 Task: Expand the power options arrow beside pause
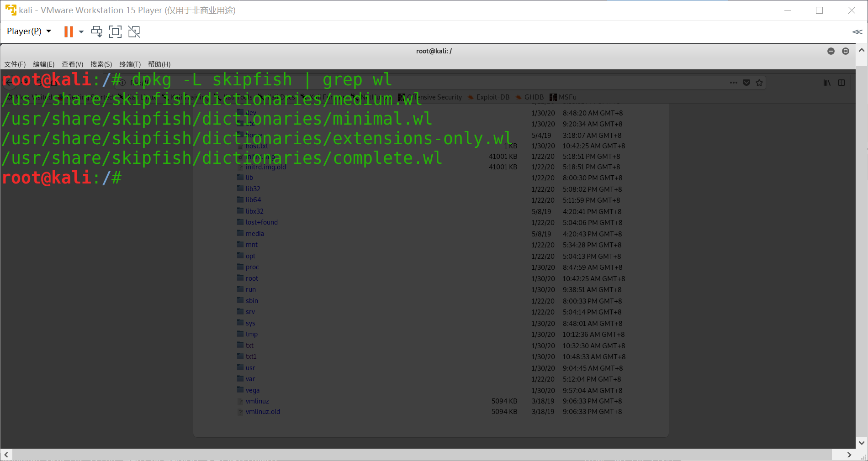click(x=81, y=31)
